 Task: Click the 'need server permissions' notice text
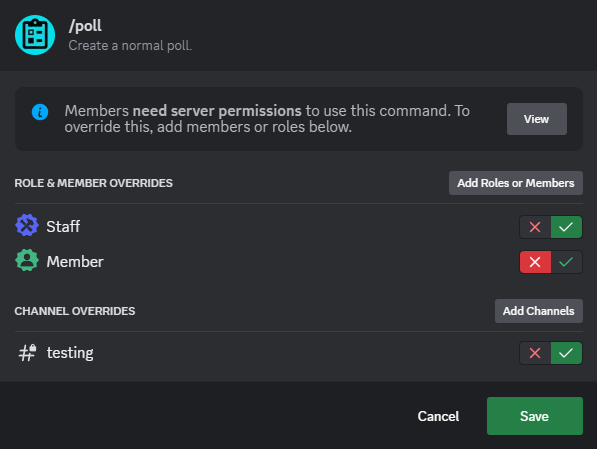217,111
